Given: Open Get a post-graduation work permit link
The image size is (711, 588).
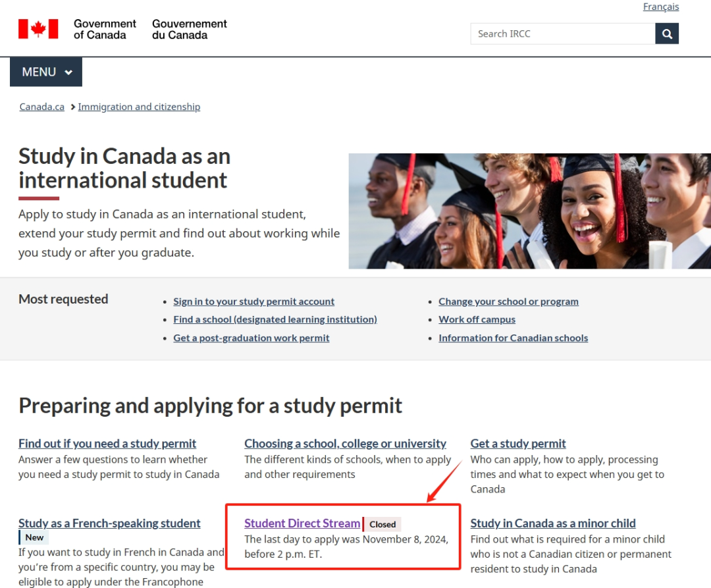Looking at the screenshot, I should [x=251, y=338].
